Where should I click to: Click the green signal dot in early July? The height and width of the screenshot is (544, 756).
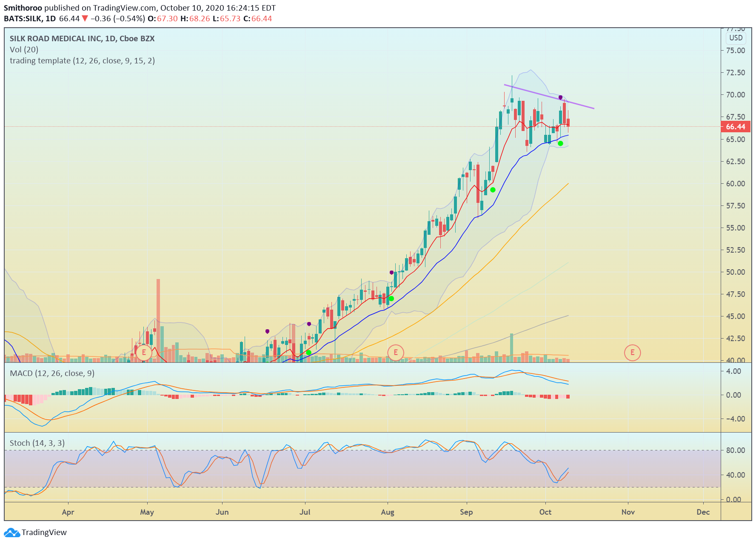(x=308, y=353)
